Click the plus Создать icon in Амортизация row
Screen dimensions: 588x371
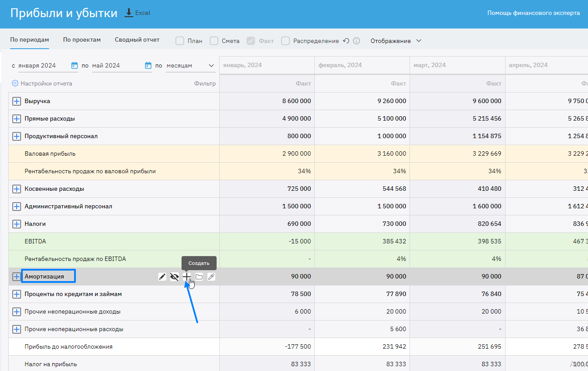[187, 277]
